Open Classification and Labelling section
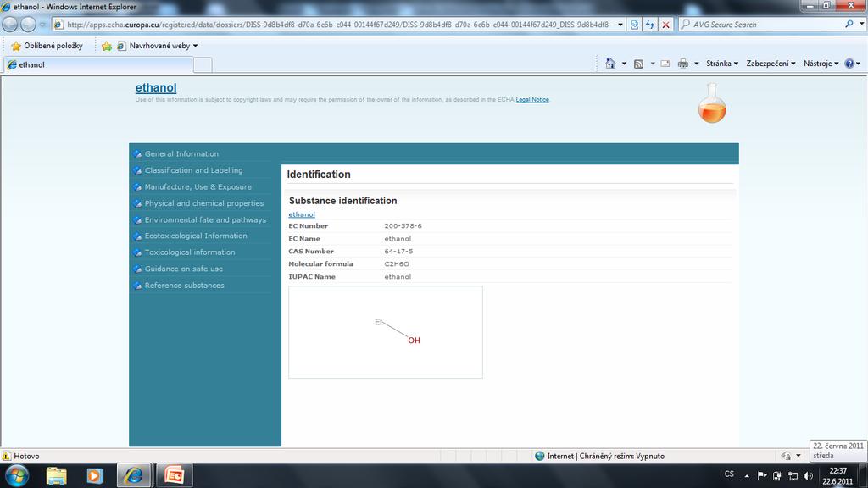 pos(194,170)
